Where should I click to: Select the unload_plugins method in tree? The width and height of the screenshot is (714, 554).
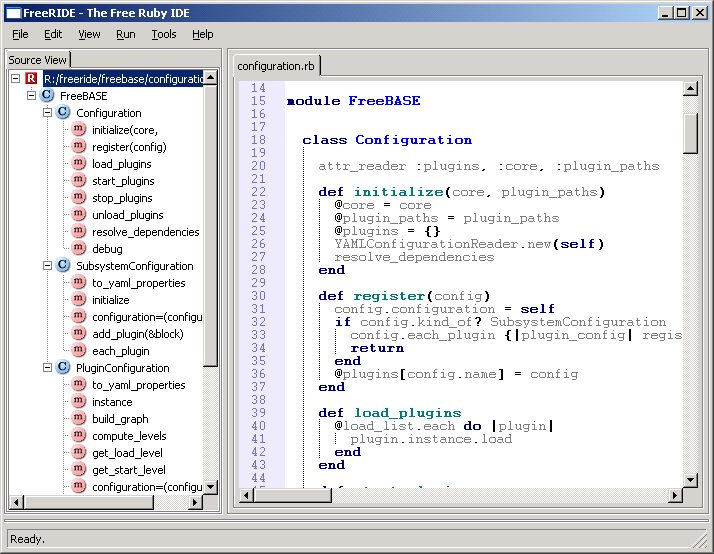[127, 215]
